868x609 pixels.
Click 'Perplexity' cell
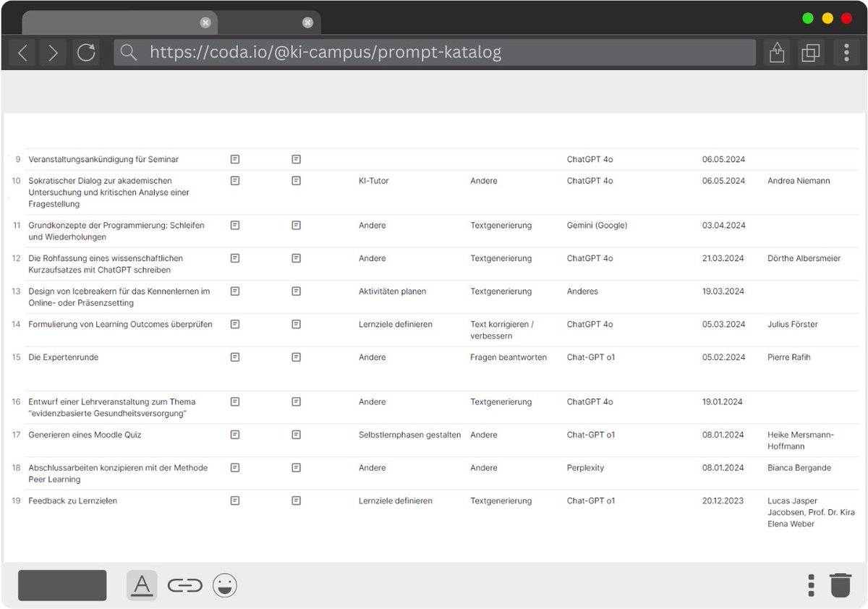click(x=585, y=468)
